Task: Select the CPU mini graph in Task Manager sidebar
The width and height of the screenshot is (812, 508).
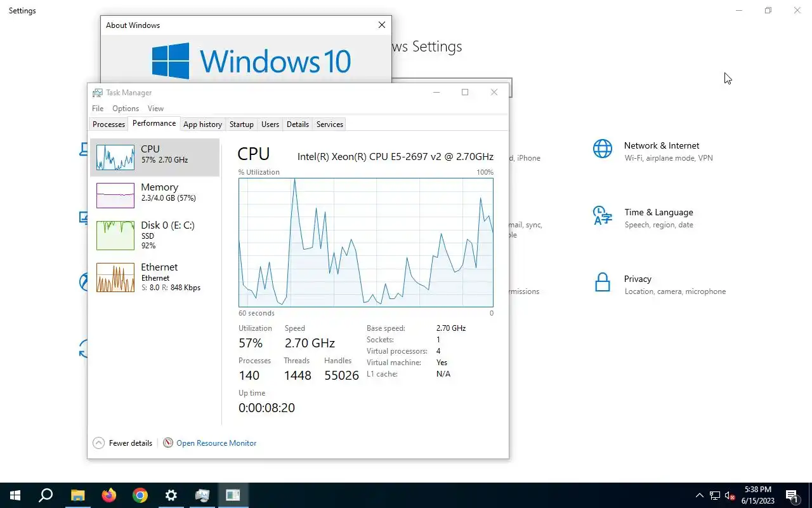Action: click(x=115, y=157)
